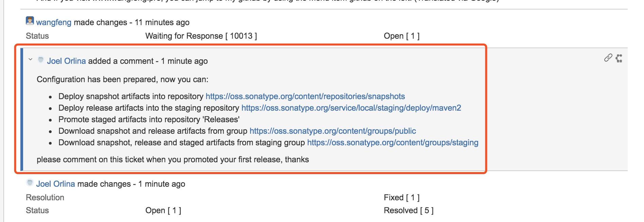Click the 'please comment on this ticket' closing line
The image size is (644, 222).
pyautogui.click(x=173, y=160)
